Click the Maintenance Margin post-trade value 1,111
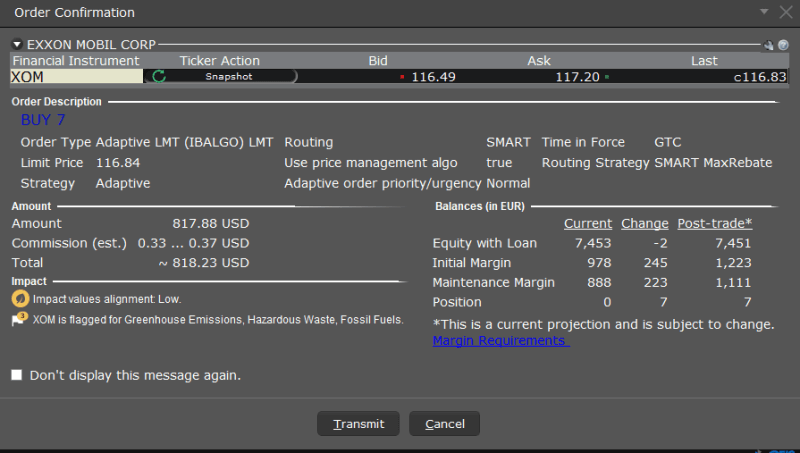This screenshot has height=453, width=800. coord(733,283)
